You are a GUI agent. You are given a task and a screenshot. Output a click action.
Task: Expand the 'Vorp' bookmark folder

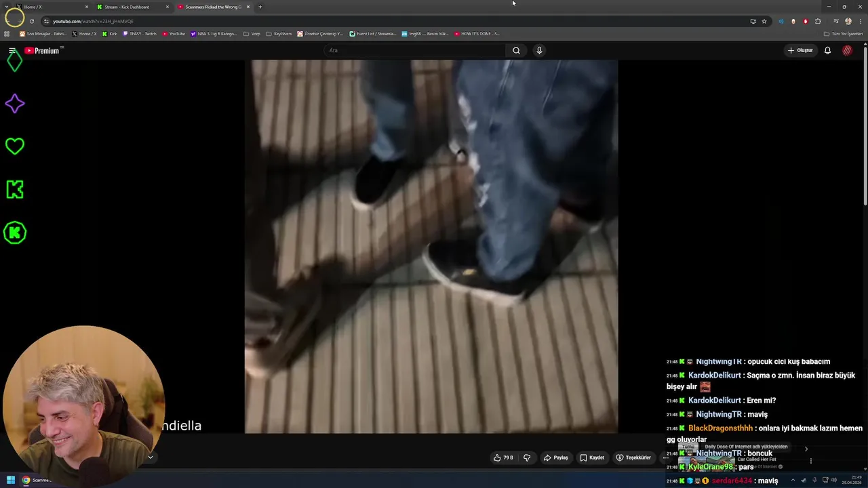252,34
